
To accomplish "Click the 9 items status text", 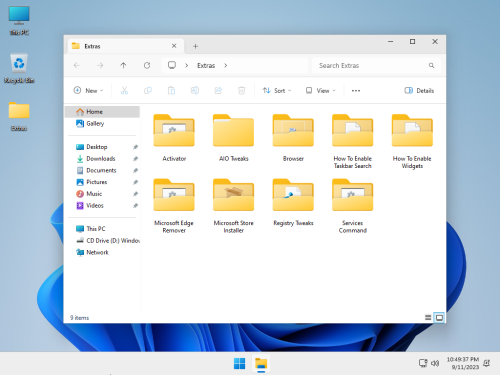I will pos(79,318).
